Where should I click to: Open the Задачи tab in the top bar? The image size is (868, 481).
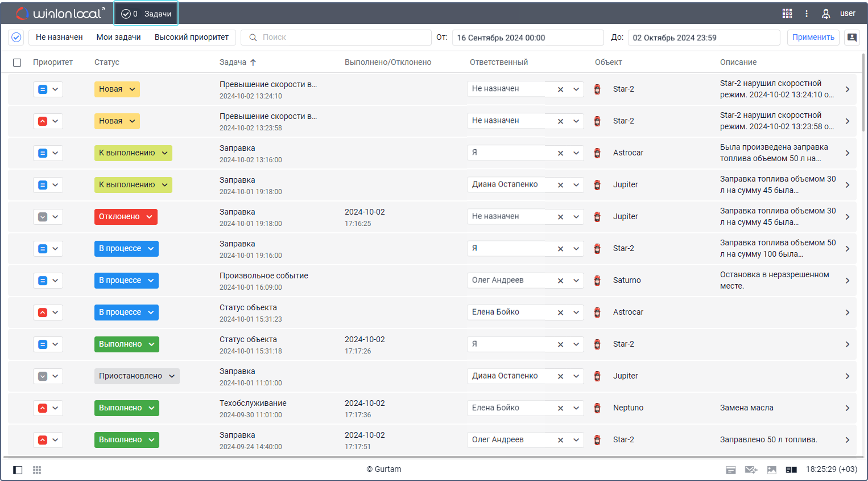146,14
